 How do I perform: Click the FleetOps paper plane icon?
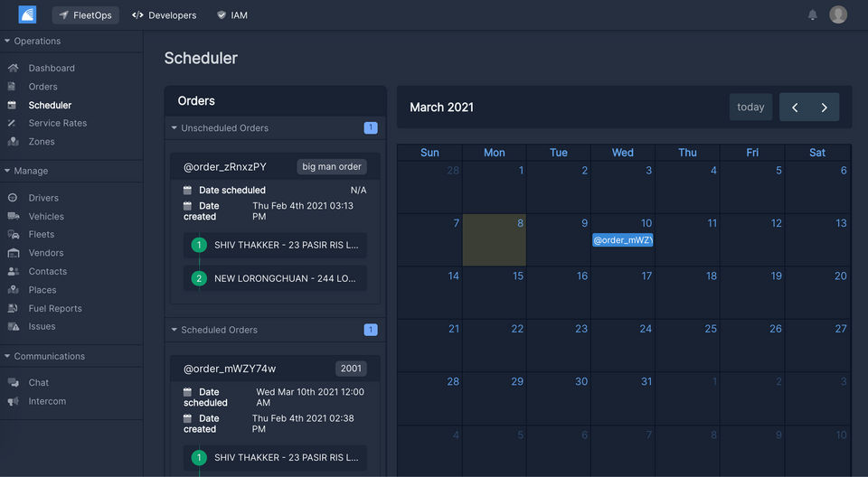(x=63, y=15)
